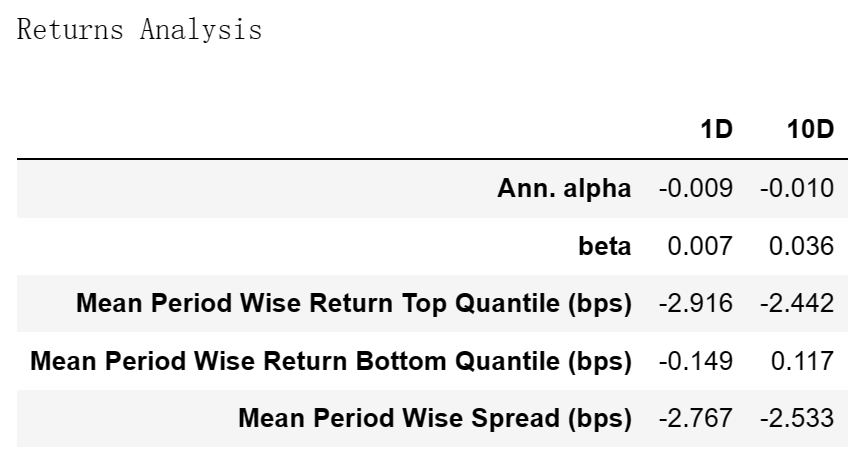Click the Ann. alpha row label
Screen dimensions: 858x468
click(564, 188)
